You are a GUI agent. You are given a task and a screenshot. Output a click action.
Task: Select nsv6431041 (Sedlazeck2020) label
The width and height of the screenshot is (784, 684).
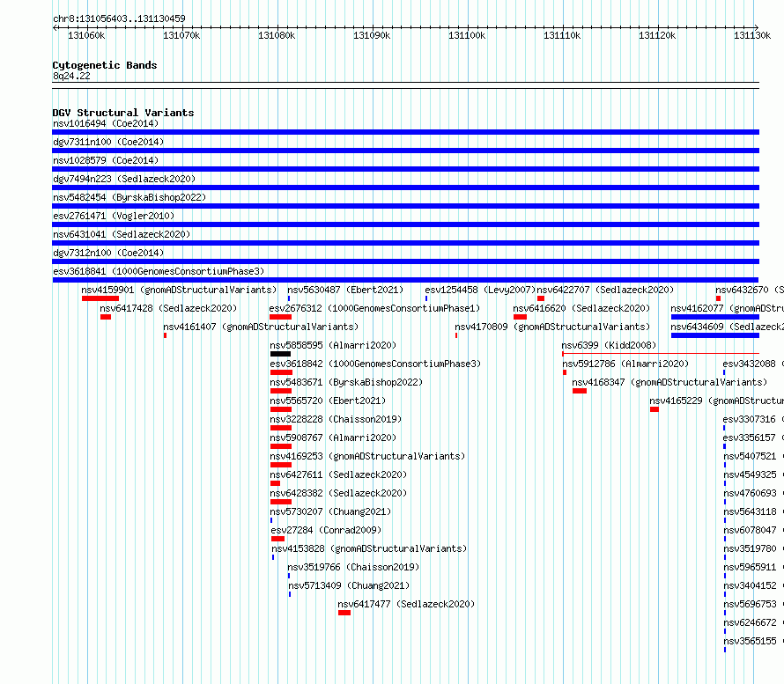click(122, 234)
